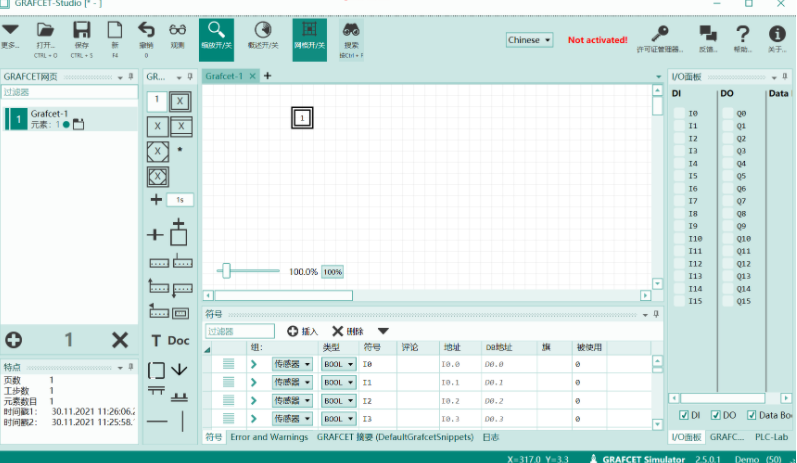Open license manager via key icon

click(660, 33)
